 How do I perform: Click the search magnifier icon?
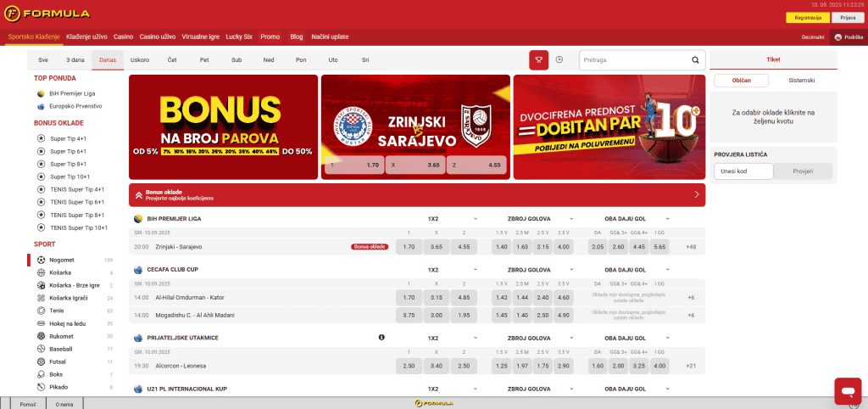[695, 60]
